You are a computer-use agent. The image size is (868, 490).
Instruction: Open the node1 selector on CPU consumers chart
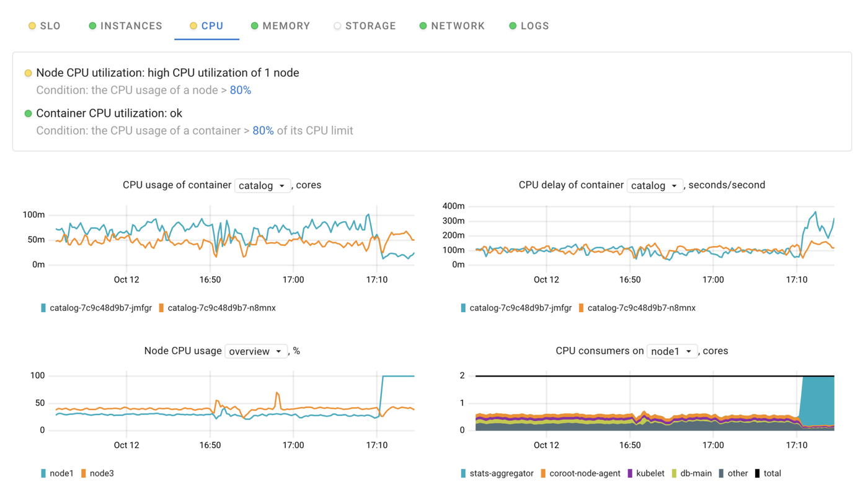point(672,351)
